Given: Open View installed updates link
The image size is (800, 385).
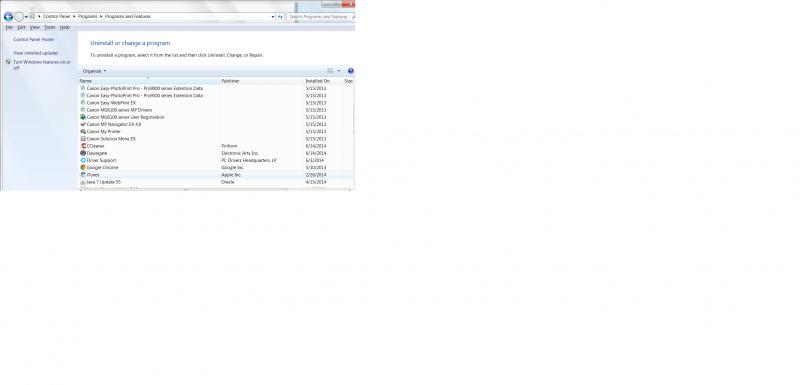Looking at the screenshot, I should click(36, 53).
